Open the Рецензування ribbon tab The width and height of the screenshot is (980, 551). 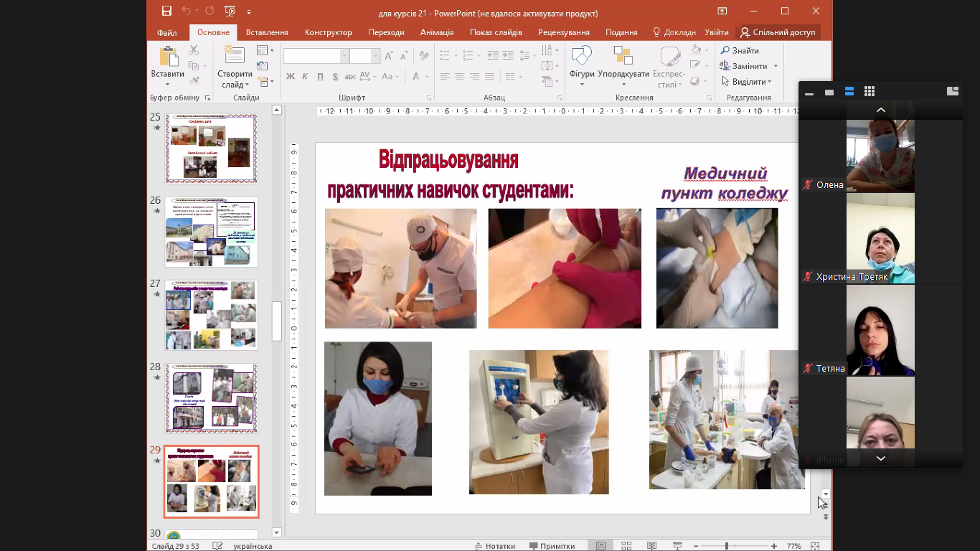click(x=563, y=32)
